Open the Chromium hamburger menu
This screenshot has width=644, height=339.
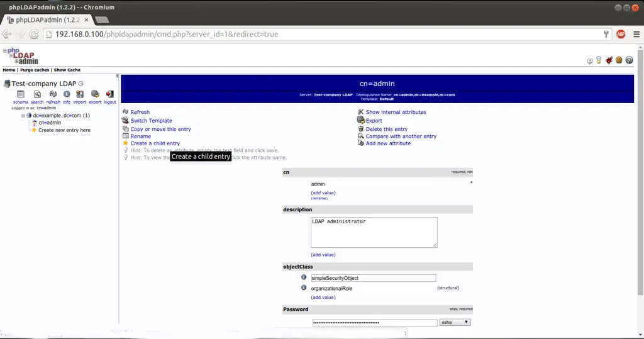[x=635, y=34]
